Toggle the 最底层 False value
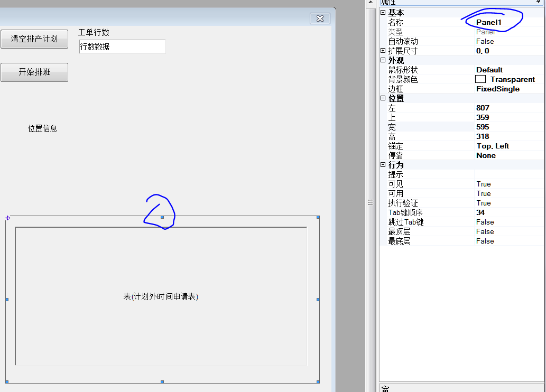The height and width of the screenshot is (392, 546). 485,241
